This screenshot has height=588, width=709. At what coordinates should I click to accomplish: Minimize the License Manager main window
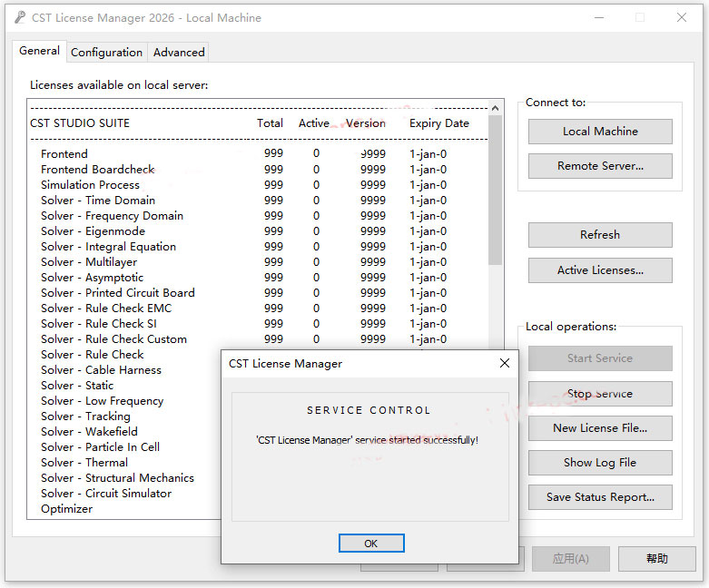[598, 17]
